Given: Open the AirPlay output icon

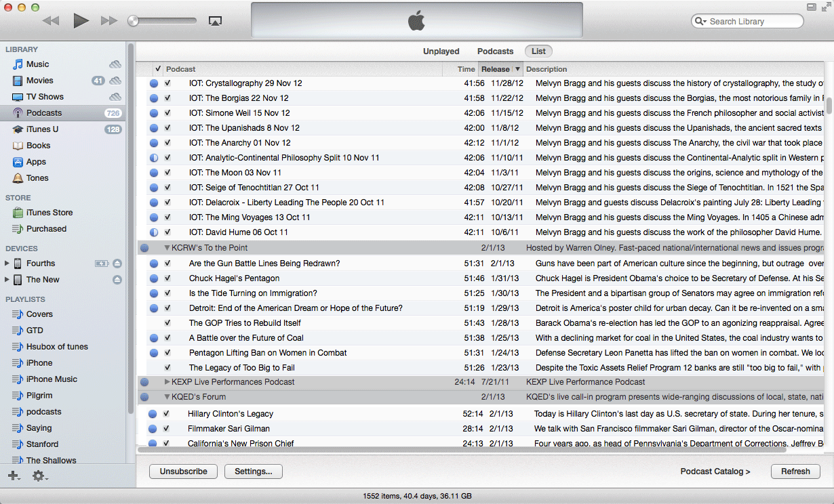Looking at the screenshot, I should point(215,21).
